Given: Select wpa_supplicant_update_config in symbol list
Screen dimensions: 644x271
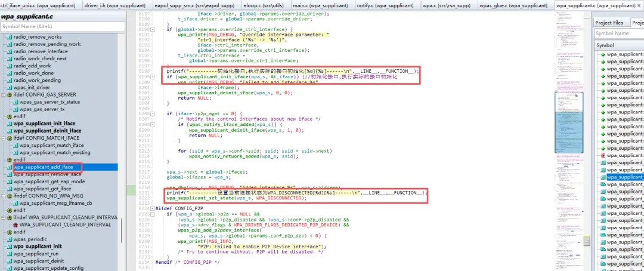Looking at the screenshot, I should (x=48, y=268).
